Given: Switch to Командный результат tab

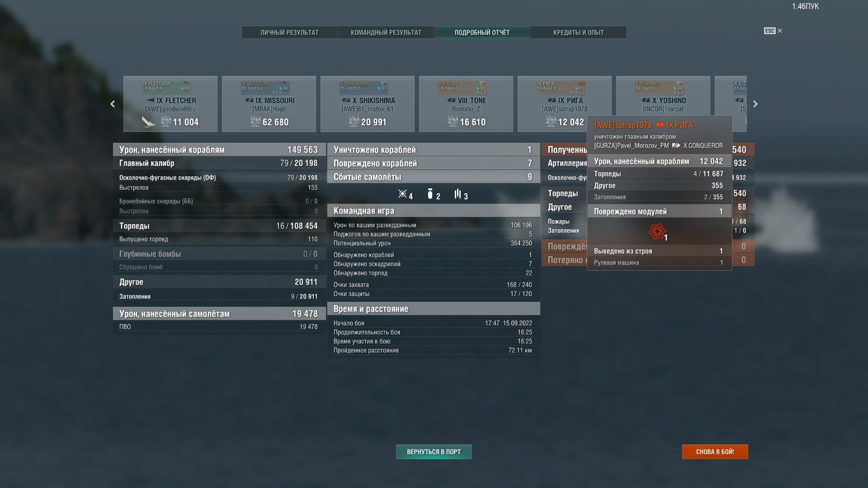Looking at the screenshot, I should (386, 33).
